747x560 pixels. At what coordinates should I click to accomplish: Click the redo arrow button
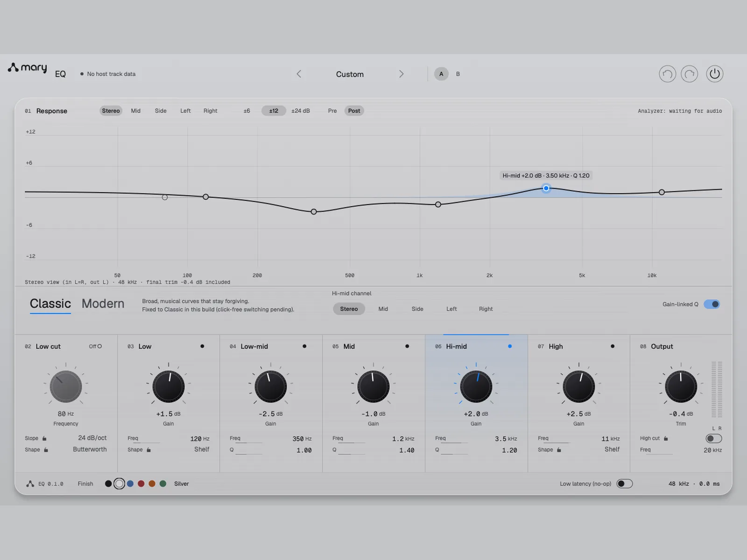point(690,74)
